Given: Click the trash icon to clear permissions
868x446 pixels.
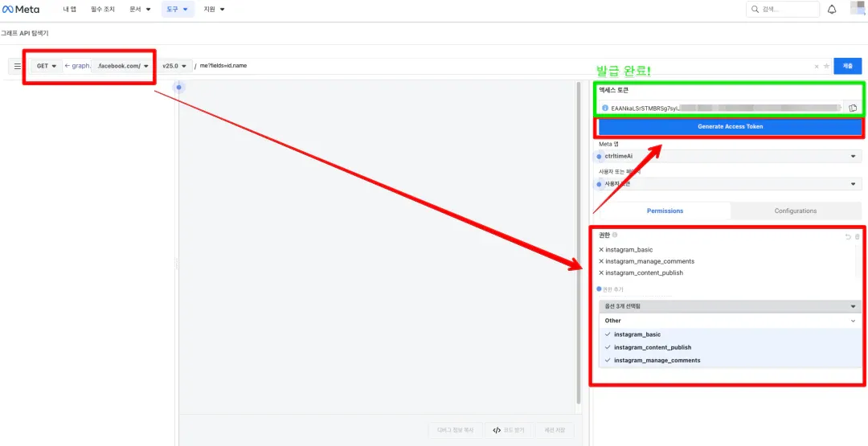Looking at the screenshot, I should click(x=858, y=237).
